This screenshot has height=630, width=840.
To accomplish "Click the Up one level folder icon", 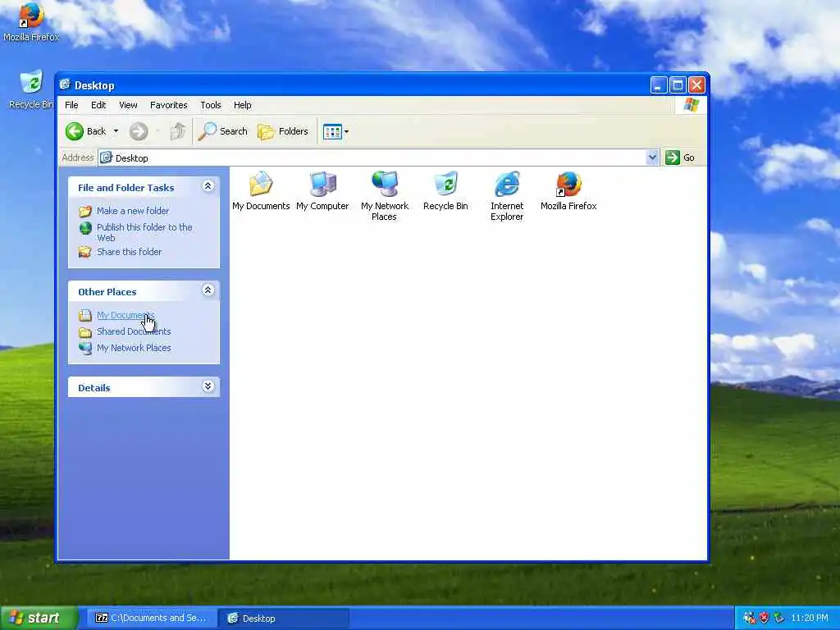I will point(178,131).
